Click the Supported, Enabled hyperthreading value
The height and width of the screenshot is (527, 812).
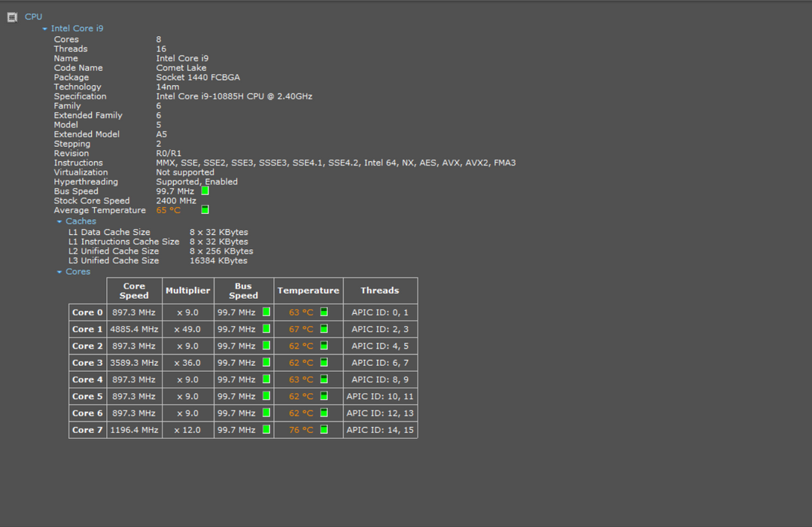click(196, 182)
